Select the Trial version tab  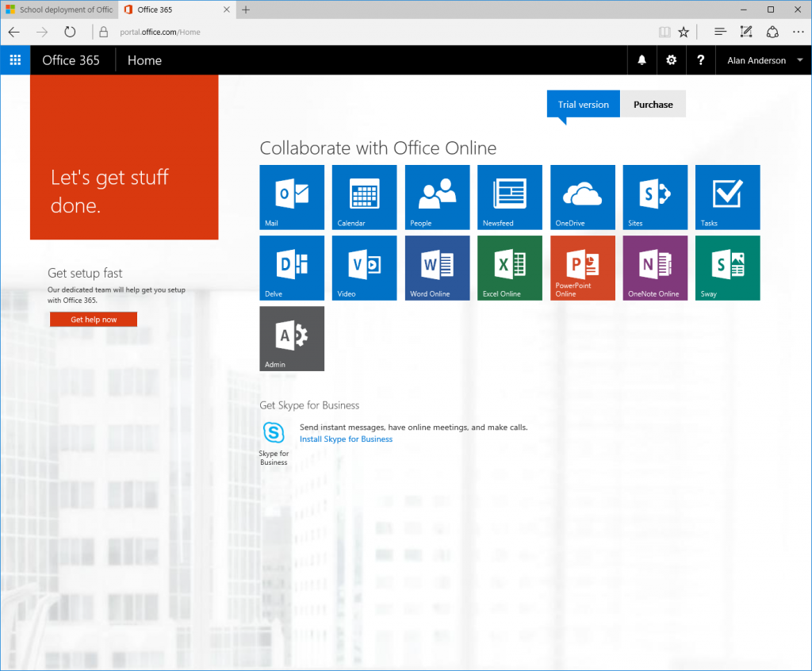pos(583,104)
